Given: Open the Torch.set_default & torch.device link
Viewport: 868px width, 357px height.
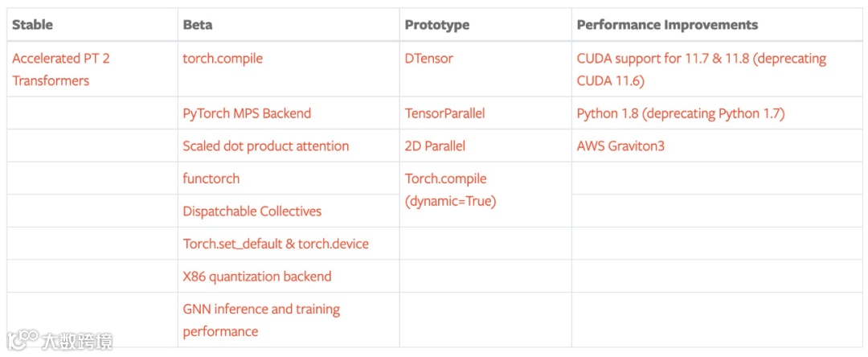Looking at the screenshot, I should 276,244.
